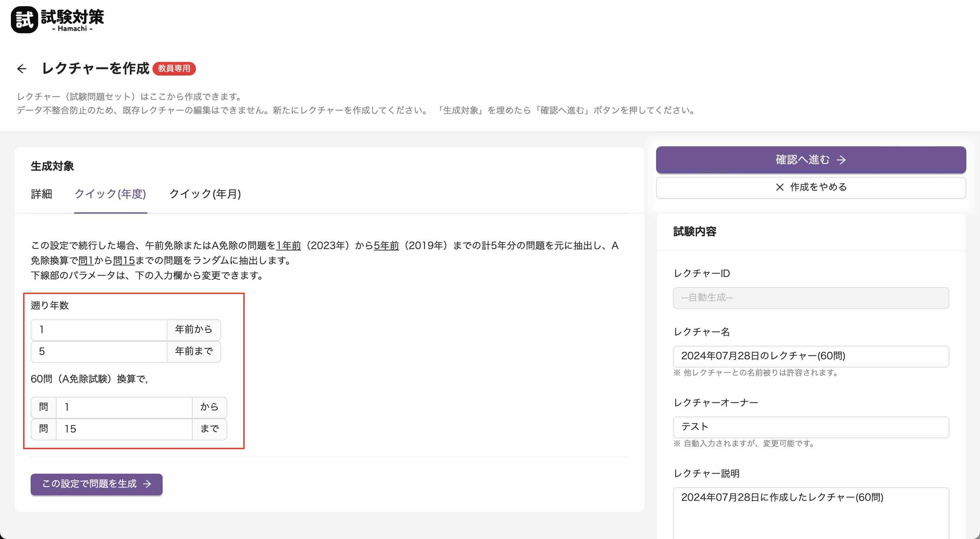Click the レクチャーオーナー input field
The width and height of the screenshot is (980, 539).
pyautogui.click(x=811, y=427)
